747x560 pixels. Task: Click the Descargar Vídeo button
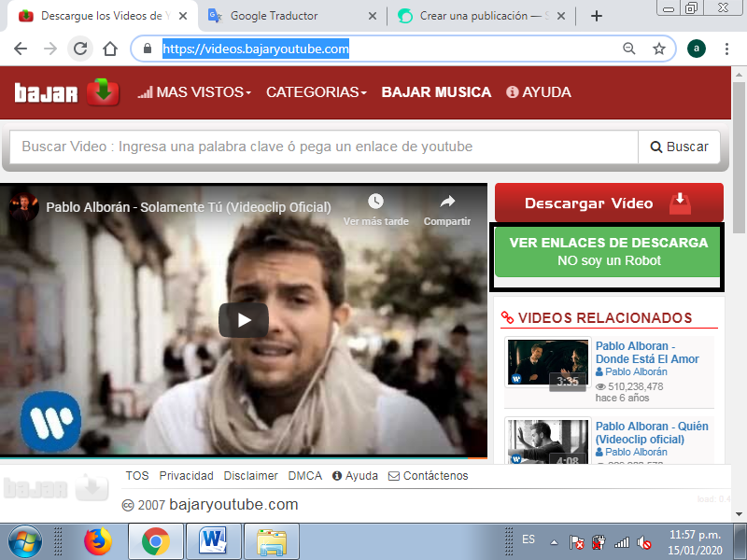click(x=609, y=203)
